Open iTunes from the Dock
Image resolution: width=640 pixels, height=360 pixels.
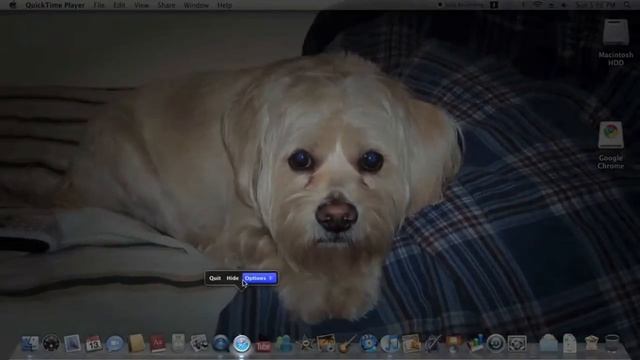click(390, 343)
